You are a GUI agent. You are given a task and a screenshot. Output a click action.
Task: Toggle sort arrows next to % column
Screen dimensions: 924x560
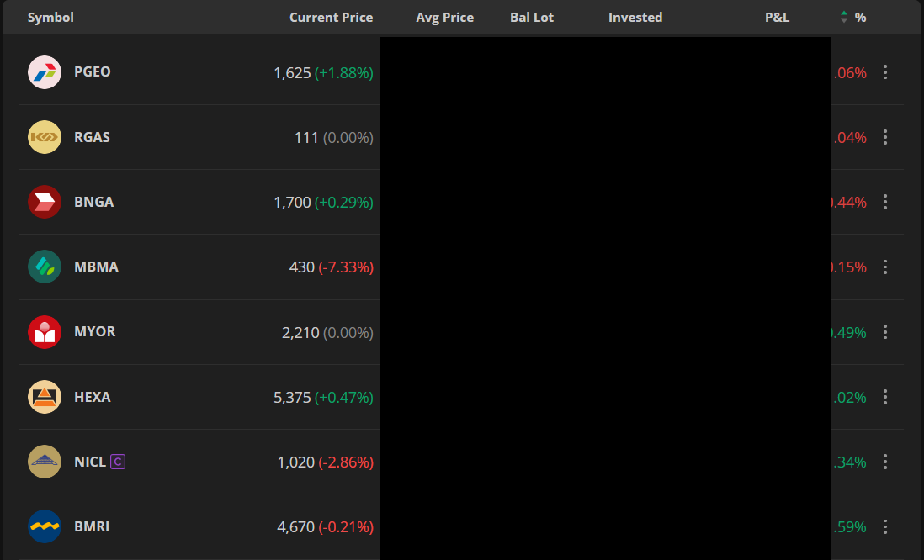844,17
